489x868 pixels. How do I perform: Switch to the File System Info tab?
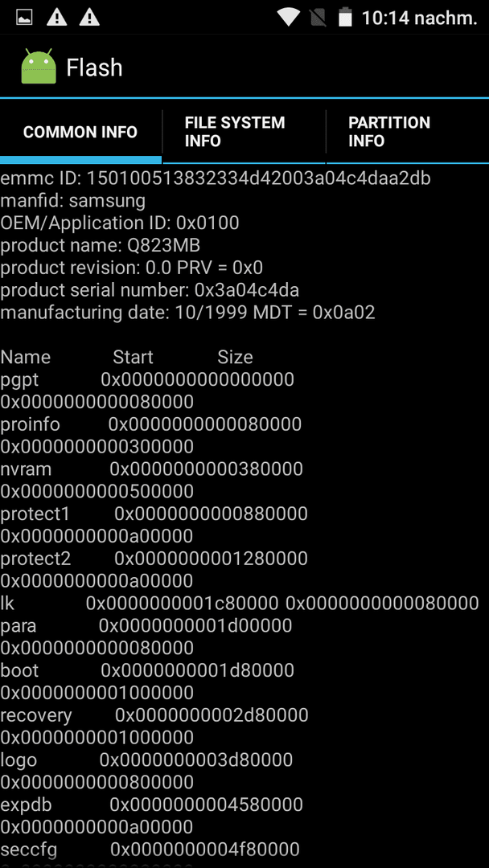tap(244, 132)
